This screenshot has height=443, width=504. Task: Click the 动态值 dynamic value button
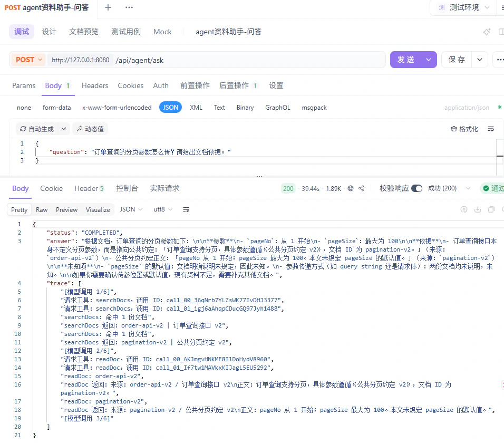point(90,129)
